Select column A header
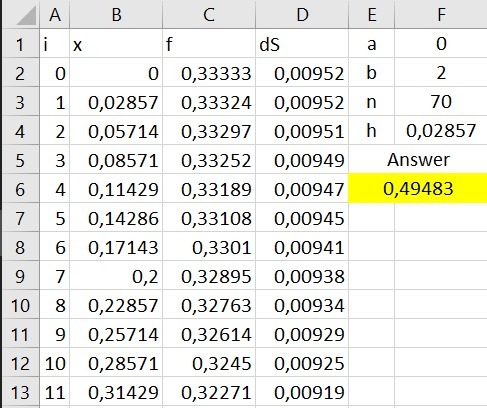Viewport: 487px width, 408px height. (55, 14)
